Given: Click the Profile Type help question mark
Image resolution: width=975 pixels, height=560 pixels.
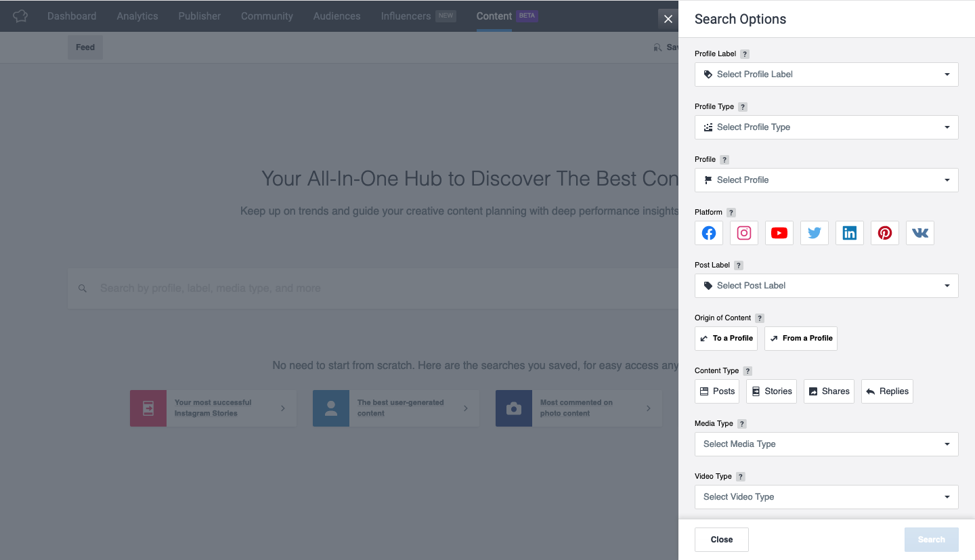Looking at the screenshot, I should click(x=743, y=107).
